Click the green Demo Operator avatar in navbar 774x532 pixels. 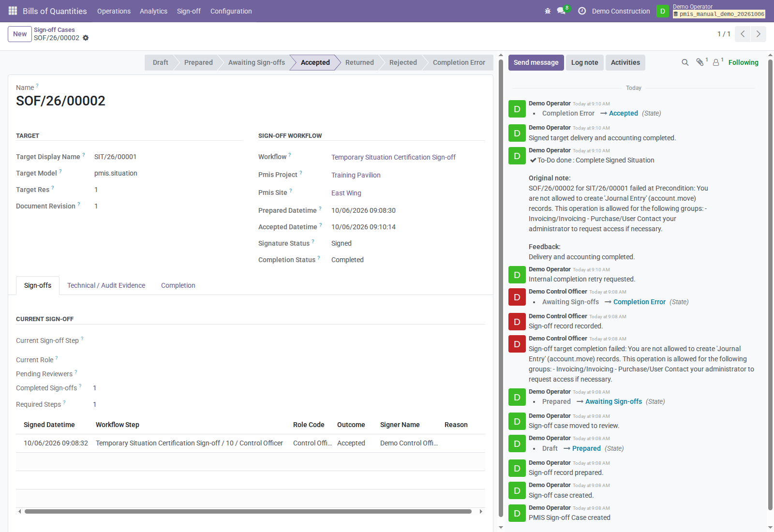663,11
